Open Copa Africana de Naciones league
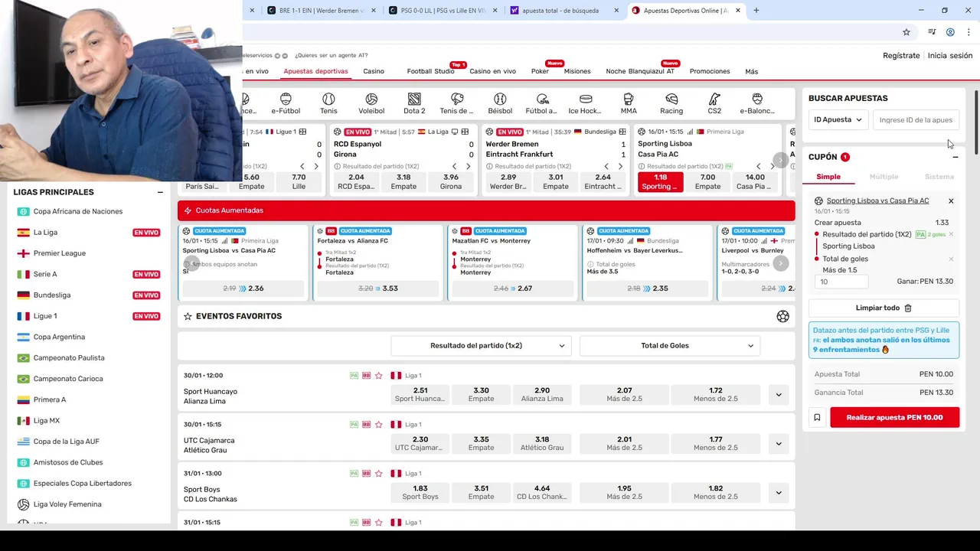The image size is (980, 551). pyautogui.click(x=78, y=211)
